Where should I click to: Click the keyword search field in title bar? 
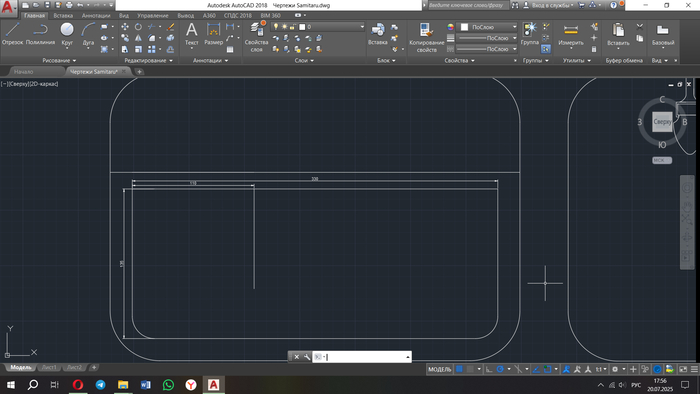(x=468, y=5)
